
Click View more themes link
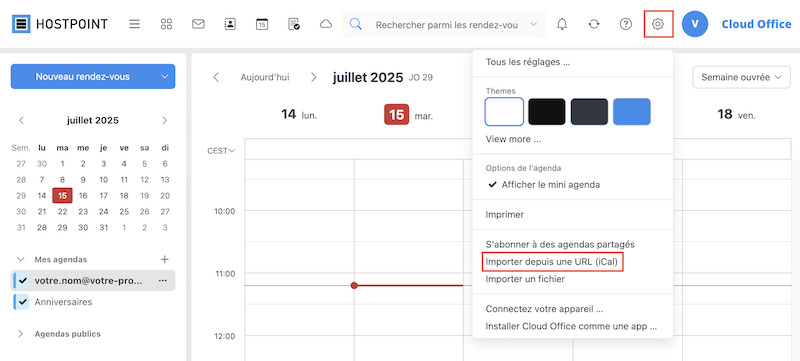coord(513,139)
